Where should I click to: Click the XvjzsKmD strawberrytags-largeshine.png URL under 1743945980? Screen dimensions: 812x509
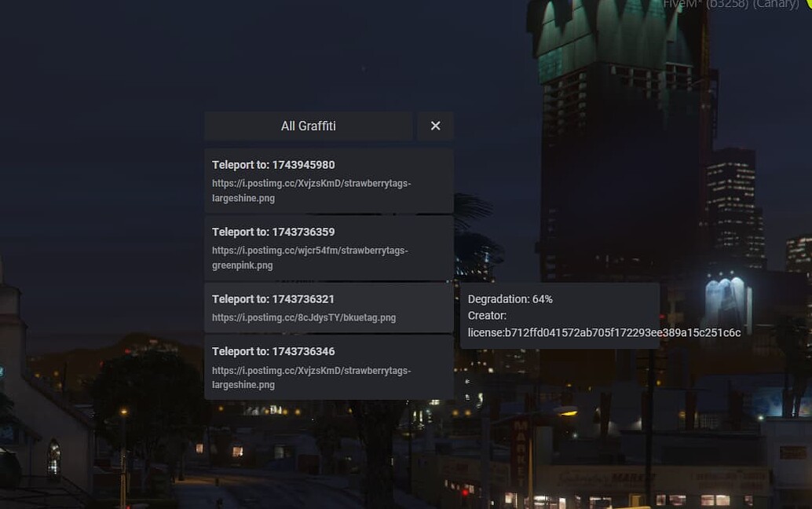pyautogui.click(x=311, y=191)
